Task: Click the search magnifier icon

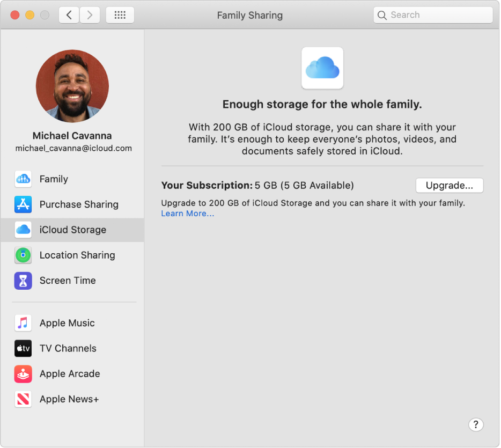Action: (382, 15)
